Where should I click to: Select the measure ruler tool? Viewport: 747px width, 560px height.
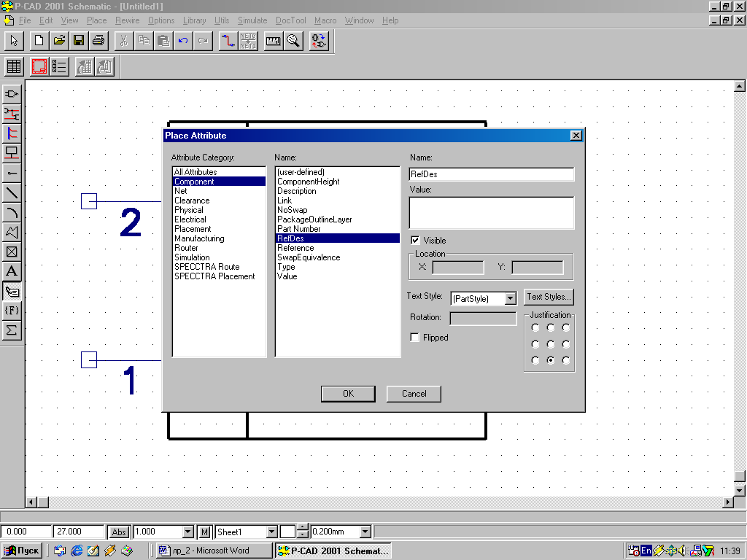pyautogui.click(x=273, y=41)
